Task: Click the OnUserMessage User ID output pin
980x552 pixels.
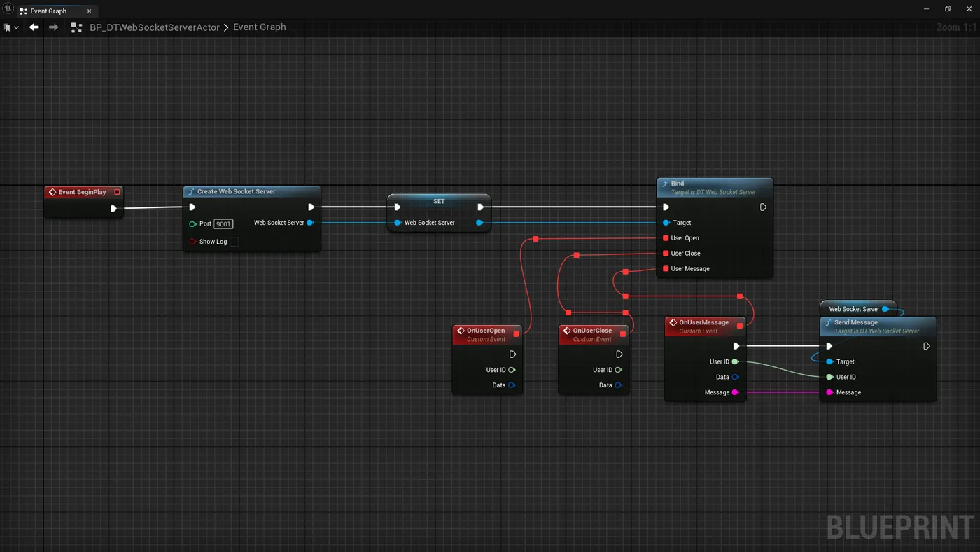Action: 735,361
